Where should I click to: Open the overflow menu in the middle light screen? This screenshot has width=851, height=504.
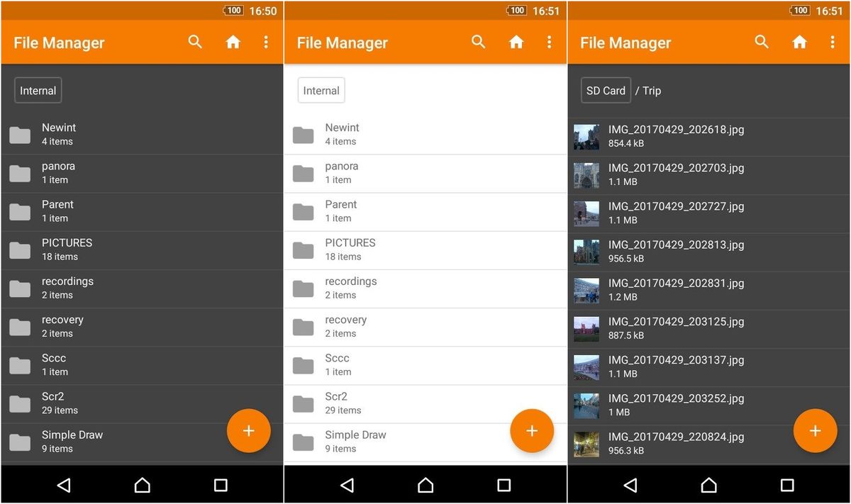[x=549, y=42]
